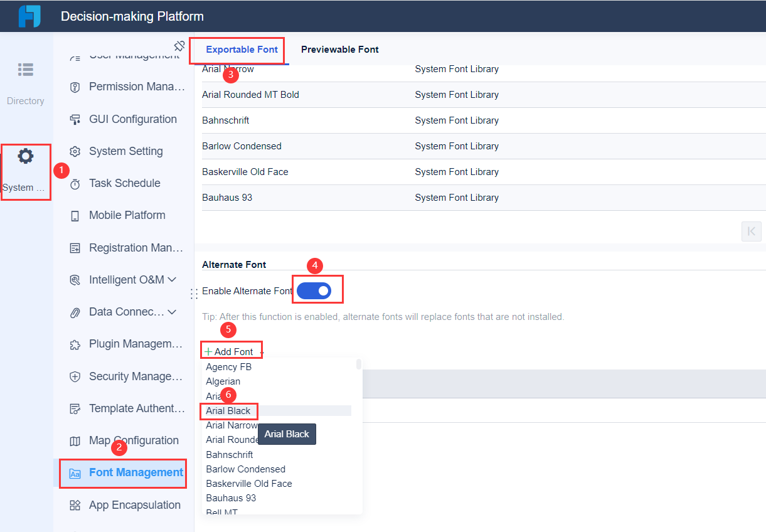Click the Security Management shield icon
The width and height of the screenshot is (766, 532).
pos(75,376)
